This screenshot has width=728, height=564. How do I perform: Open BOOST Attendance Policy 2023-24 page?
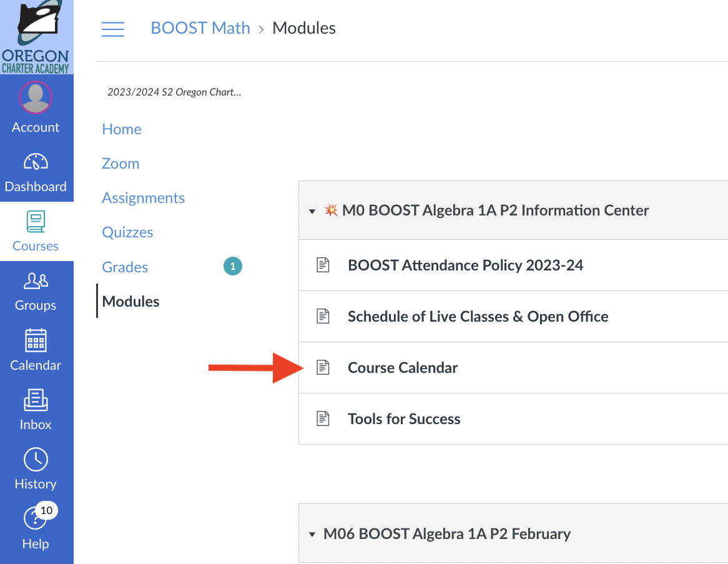click(465, 265)
